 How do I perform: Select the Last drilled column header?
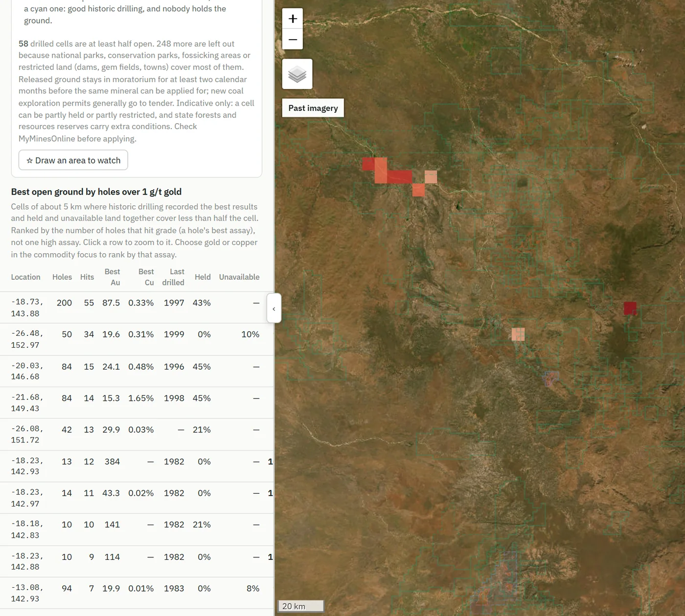point(173,277)
